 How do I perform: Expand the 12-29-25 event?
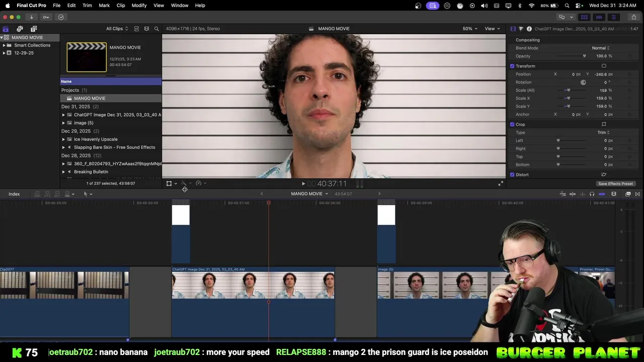click(x=4, y=53)
